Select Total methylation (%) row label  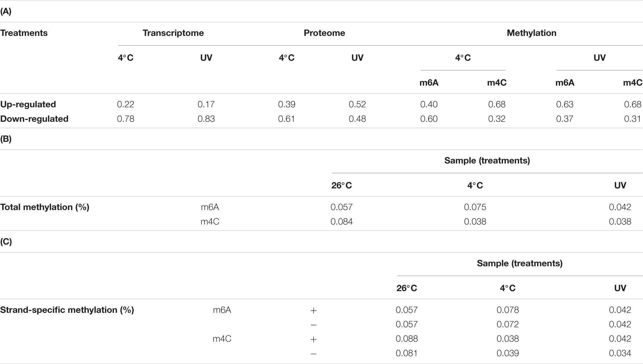pyautogui.click(x=45, y=207)
